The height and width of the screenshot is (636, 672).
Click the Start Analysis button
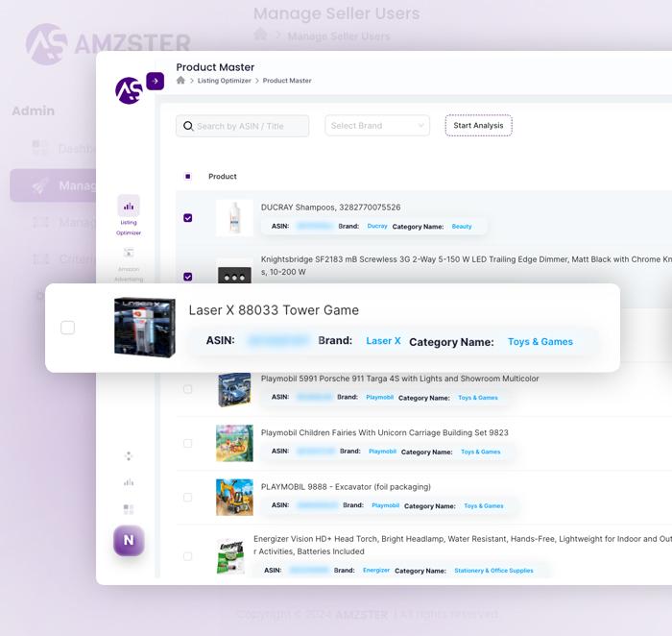tap(478, 125)
